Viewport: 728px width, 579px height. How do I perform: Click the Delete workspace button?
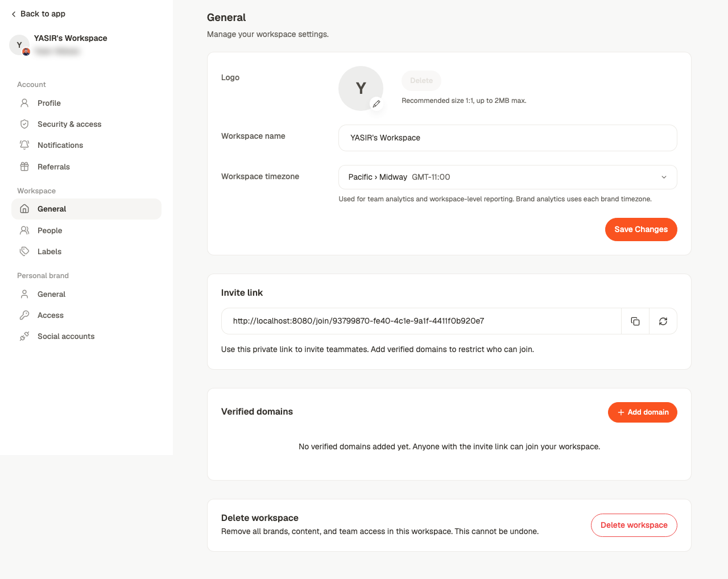pyautogui.click(x=634, y=525)
